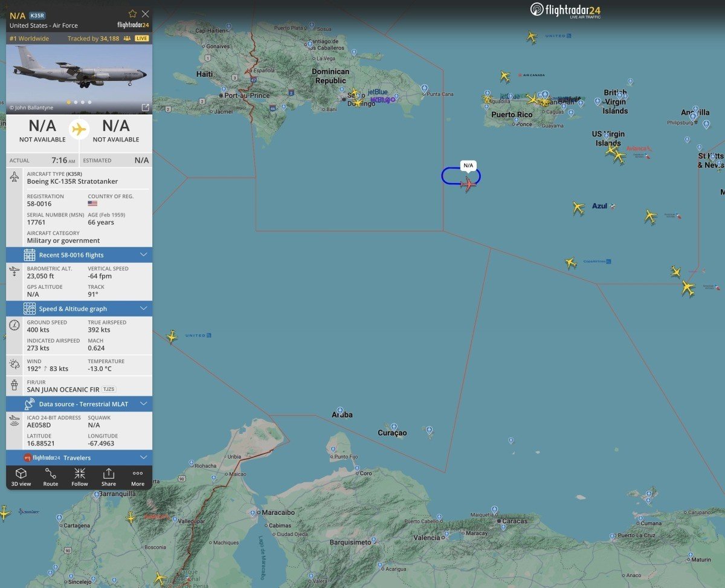Open the More options menu
This screenshot has height=588, width=725.
pos(138,476)
